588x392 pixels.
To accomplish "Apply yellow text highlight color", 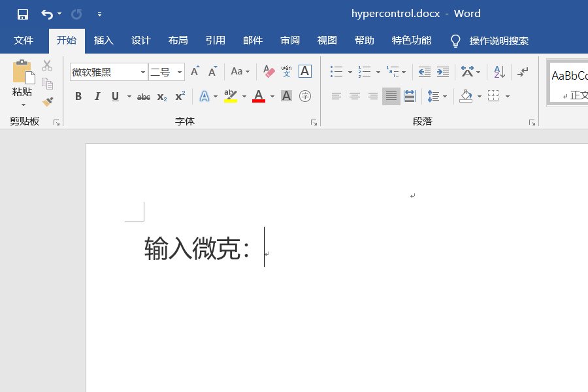I will (230, 96).
